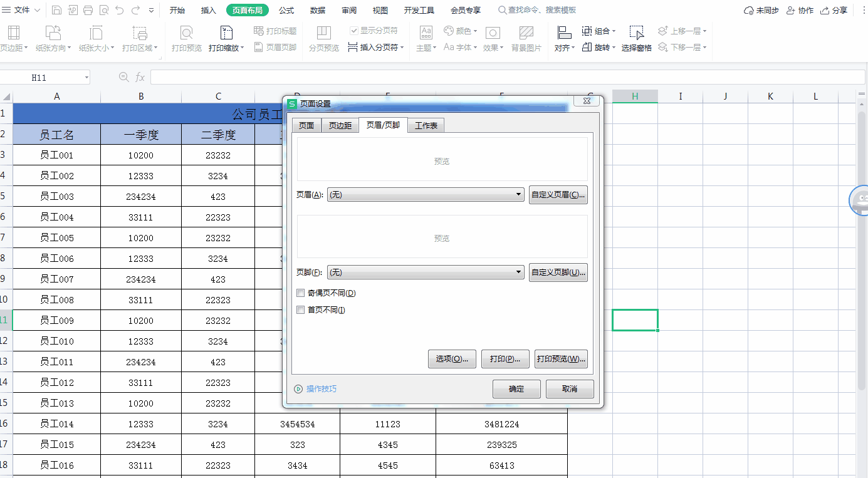This screenshot has width=868, height=478.
Task: Click the 打印 button in dialog
Action: 505,359
